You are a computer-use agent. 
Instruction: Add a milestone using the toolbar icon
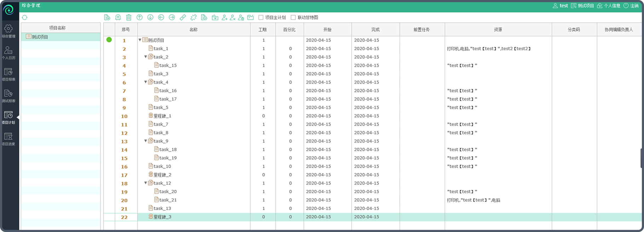(118, 17)
